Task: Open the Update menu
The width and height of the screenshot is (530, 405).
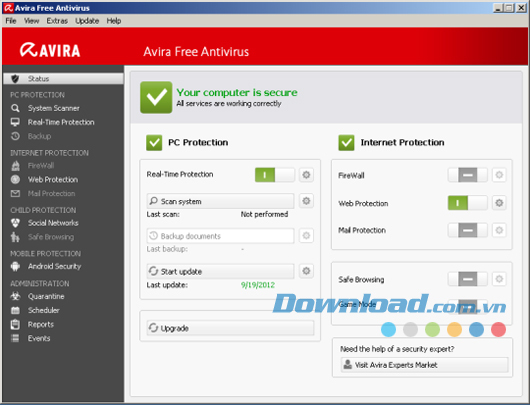Action: click(x=87, y=21)
